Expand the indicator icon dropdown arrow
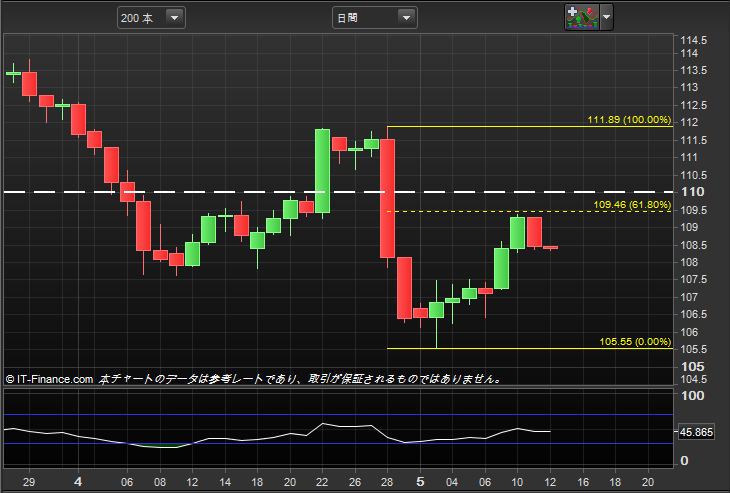Viewport: 730px width, 493px height. [x=606, y=18]
